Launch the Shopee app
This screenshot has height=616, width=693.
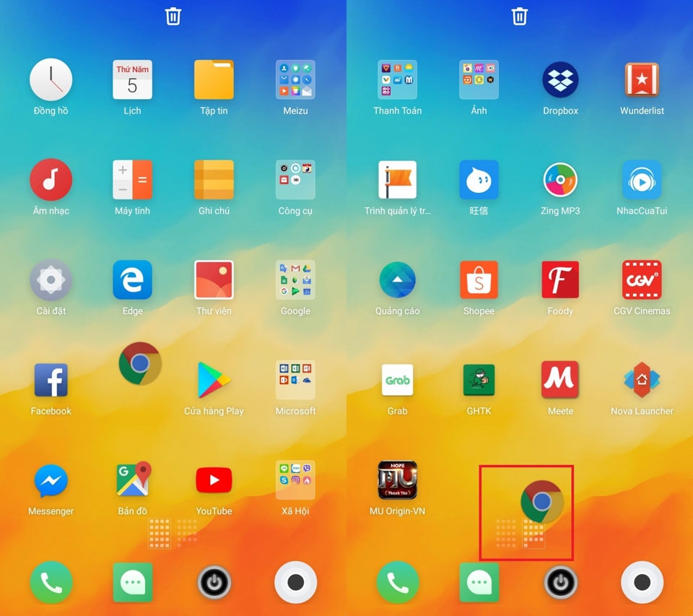pyautogui.click(x=479, y=280)
